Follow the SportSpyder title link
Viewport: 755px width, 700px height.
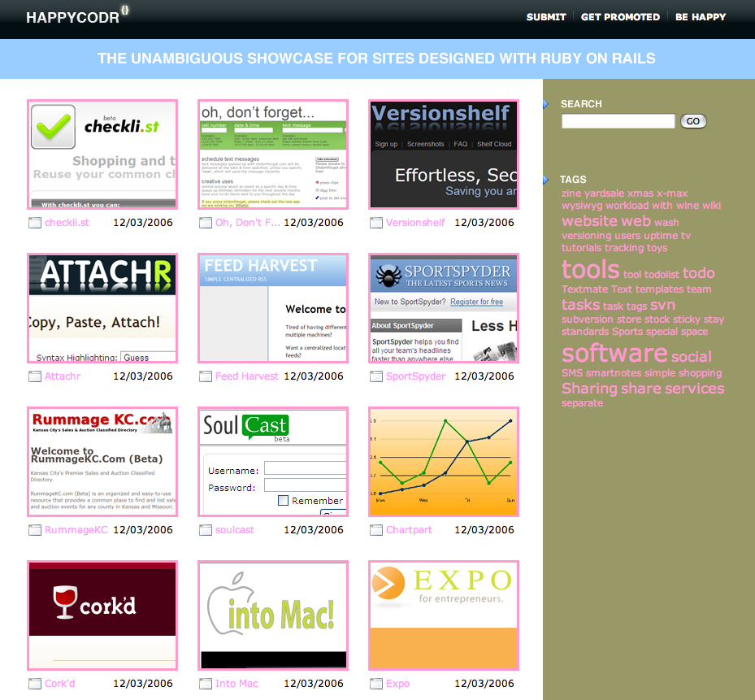[415, 376]
